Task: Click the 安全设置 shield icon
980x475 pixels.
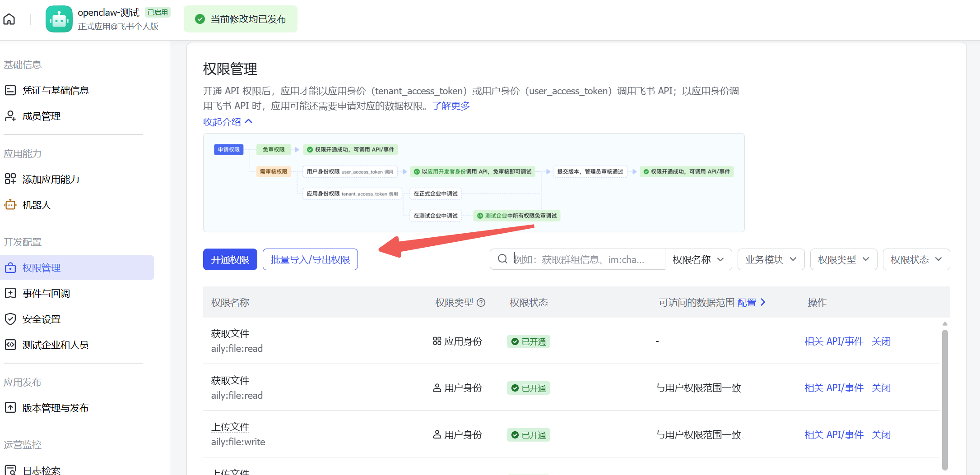Action: tap(10, 319)
